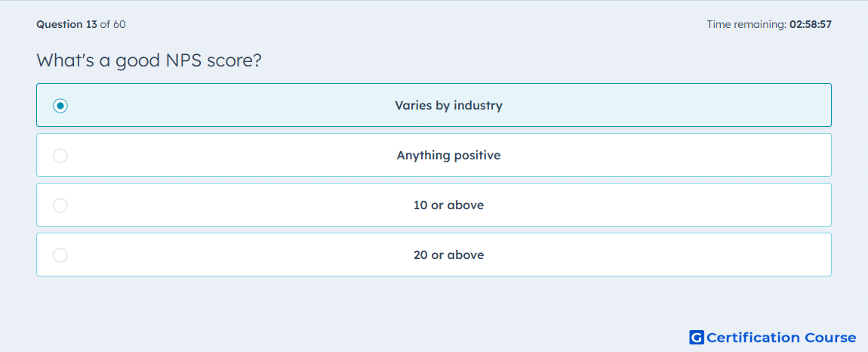
Task: Click the 'What's a good NPS score?' heading
Action: (x=149, y=60)
